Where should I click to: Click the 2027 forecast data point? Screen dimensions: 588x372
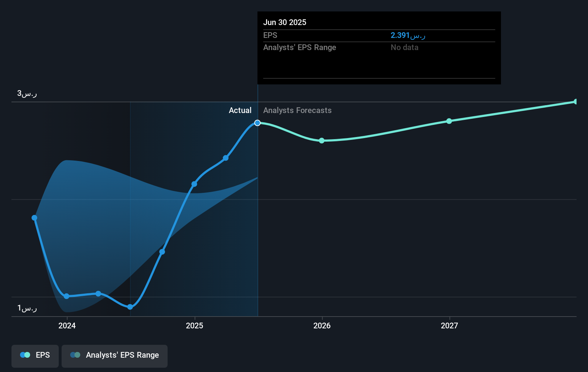click(x=449, y=121)
